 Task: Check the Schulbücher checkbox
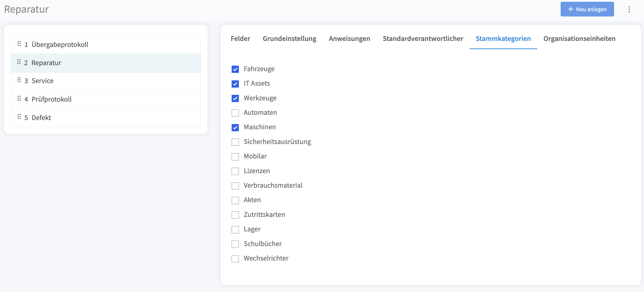pyautogui.click(x=235, y=244)
